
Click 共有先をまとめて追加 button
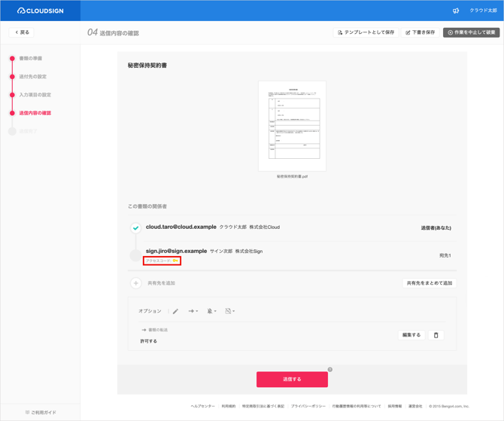429,283
